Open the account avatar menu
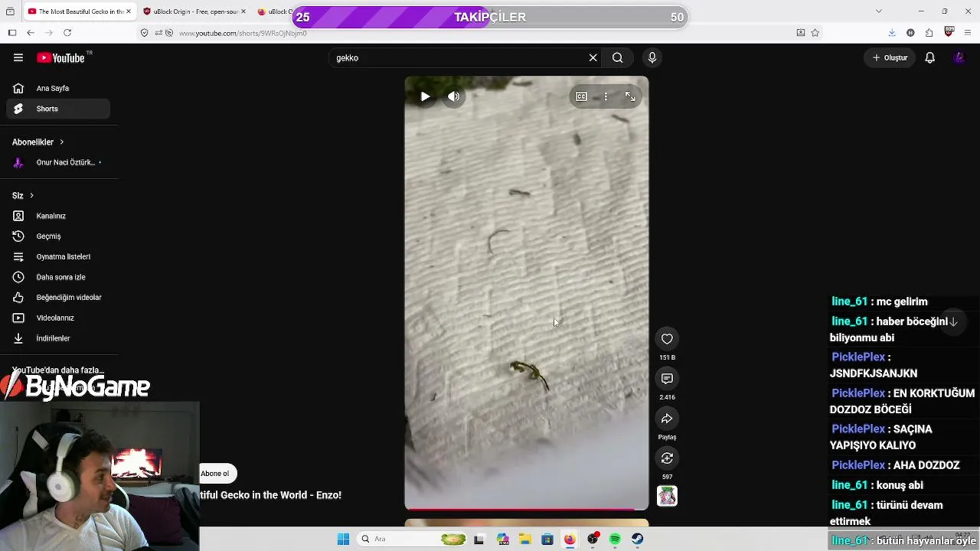The height and width of the screenshot is (551, 980). point(959,57)
